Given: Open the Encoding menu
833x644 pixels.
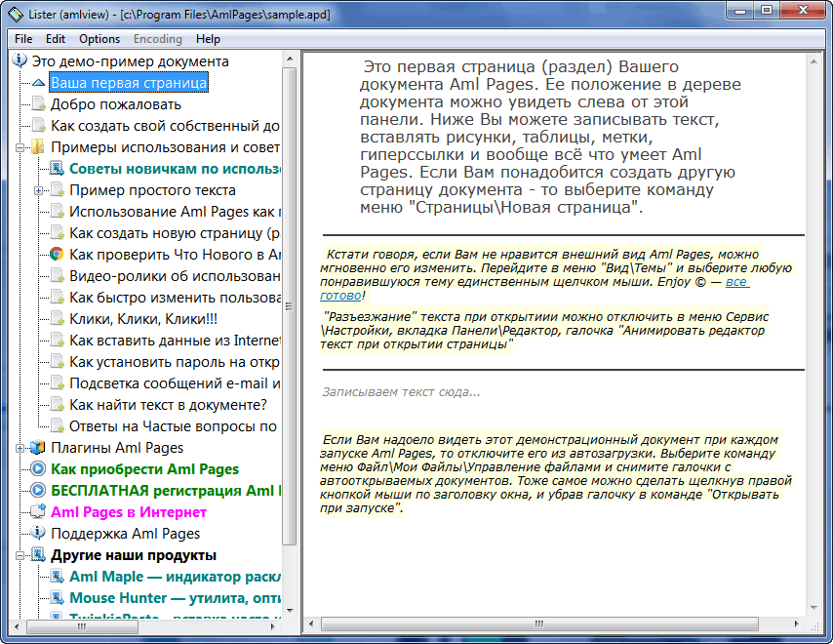Looking at the screenshot, I should tap(158, 39).
